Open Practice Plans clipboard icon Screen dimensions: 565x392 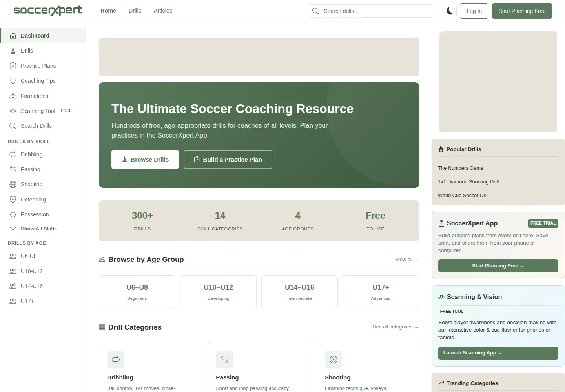point(13,66)
